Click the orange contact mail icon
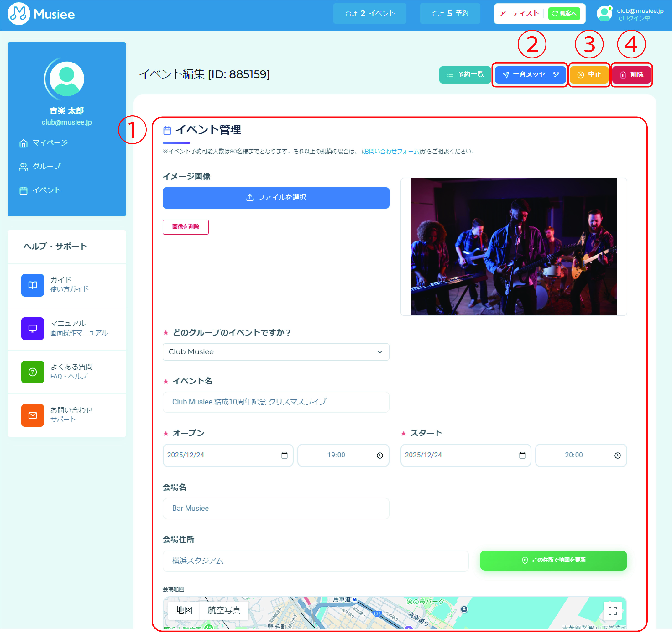This screenshot has height=632, width=672. pos(32,415)
